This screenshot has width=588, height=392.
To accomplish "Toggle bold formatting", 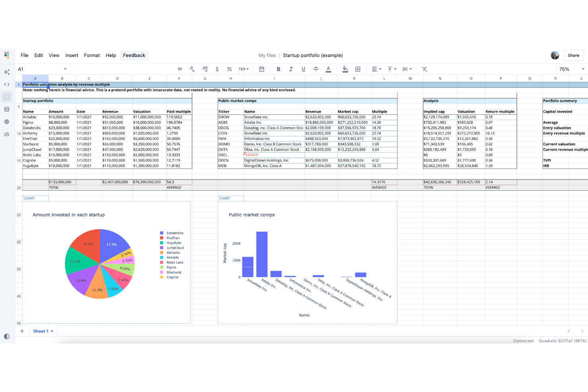I will tap(279, 69).
